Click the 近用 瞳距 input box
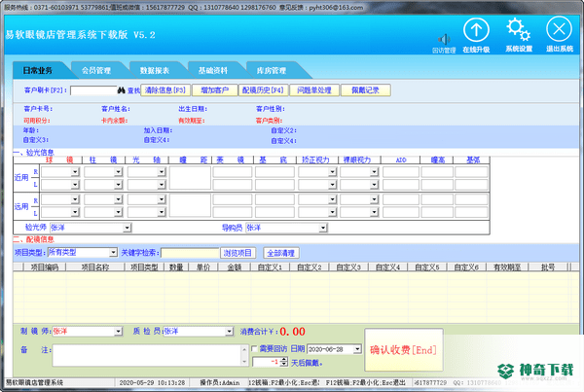This screenshot has height=392, width=584. click(x=190, y=178)
